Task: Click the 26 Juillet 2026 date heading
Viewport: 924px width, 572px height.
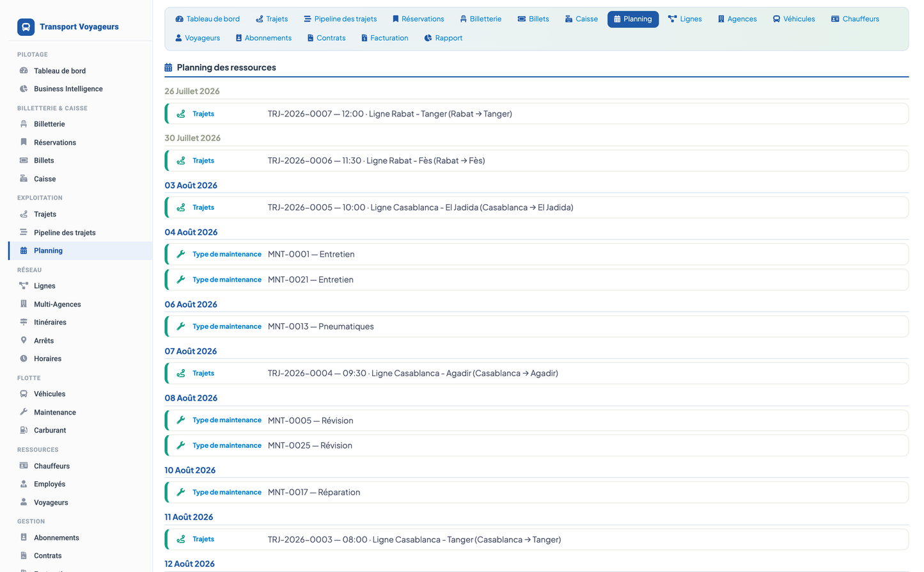Action: [192, 91]
